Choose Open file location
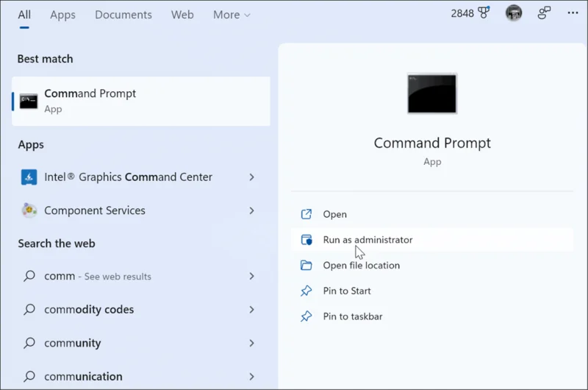 (x=432, y=266)
